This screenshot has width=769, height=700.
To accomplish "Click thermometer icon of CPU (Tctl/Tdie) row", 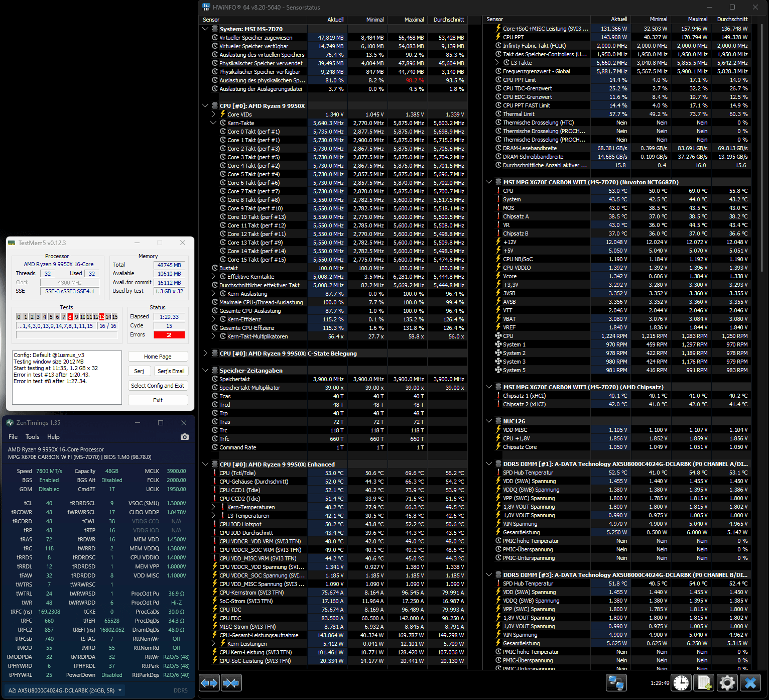I will [215, 473].
